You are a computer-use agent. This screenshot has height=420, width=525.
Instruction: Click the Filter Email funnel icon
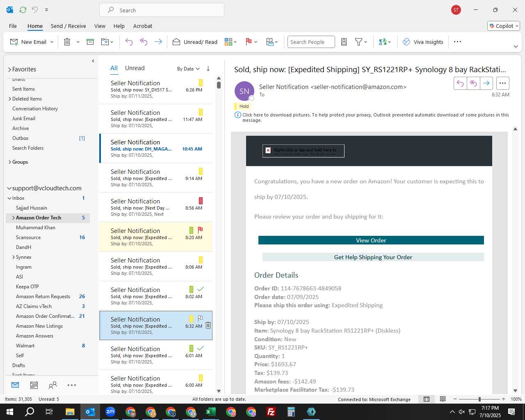(358, 42)
